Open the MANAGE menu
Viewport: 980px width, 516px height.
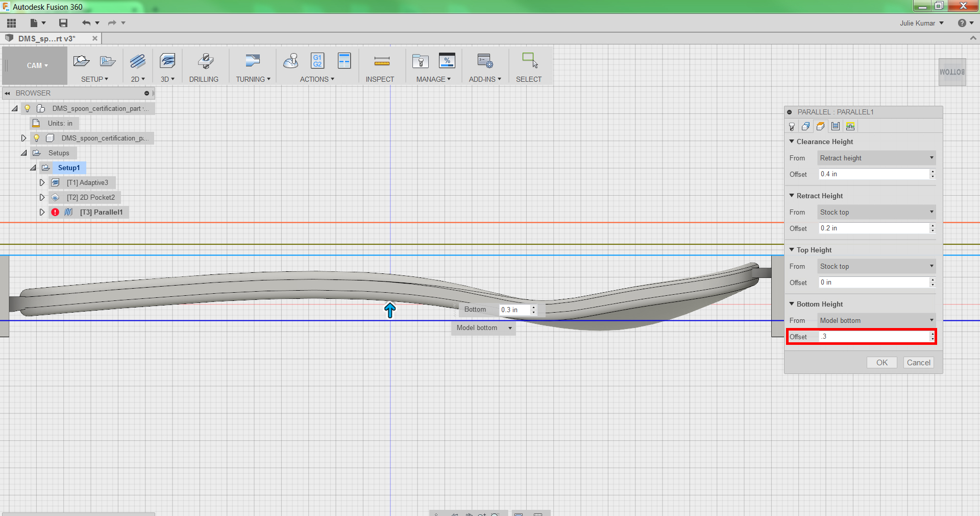[433, 79]
